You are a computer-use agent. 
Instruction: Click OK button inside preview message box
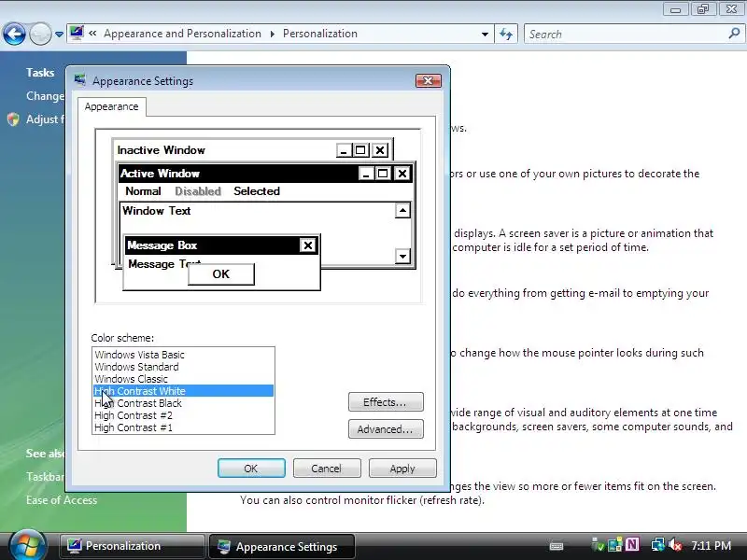[221, 274]
